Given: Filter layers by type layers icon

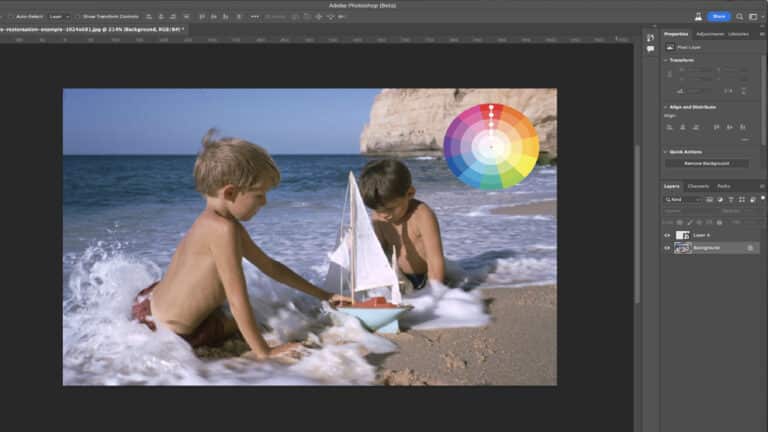Looking at the screenshot, I should point(731,200).
